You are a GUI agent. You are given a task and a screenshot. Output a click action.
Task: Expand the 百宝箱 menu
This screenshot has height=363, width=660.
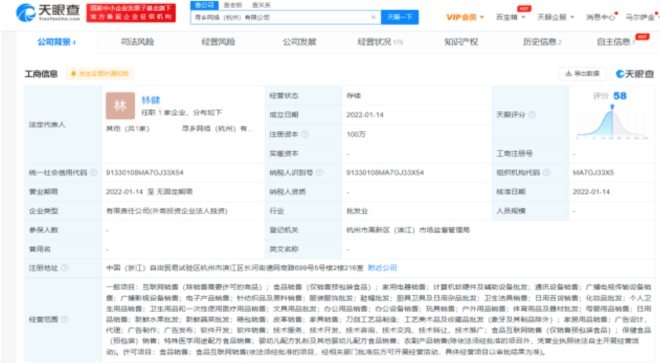click(x=511, y=17)
